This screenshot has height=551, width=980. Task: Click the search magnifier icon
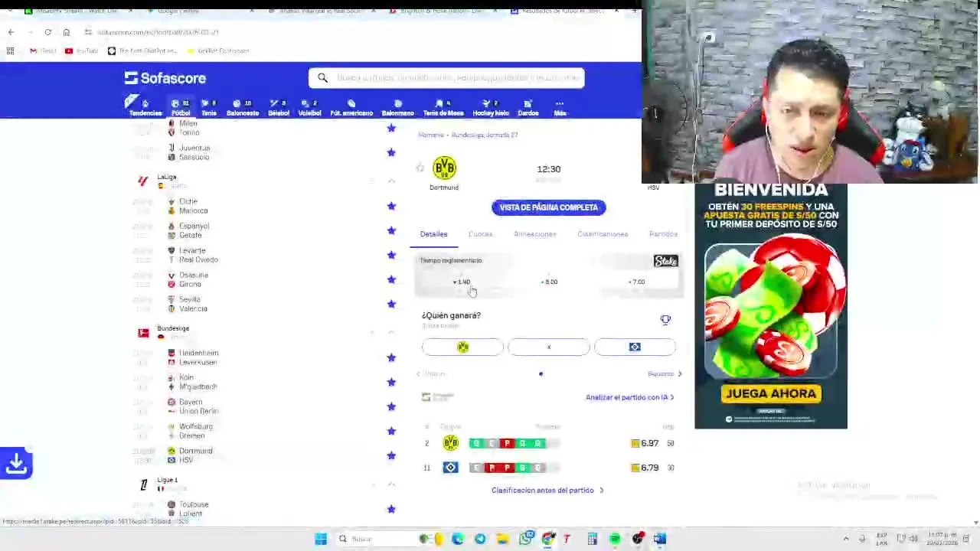pos(322,78)
